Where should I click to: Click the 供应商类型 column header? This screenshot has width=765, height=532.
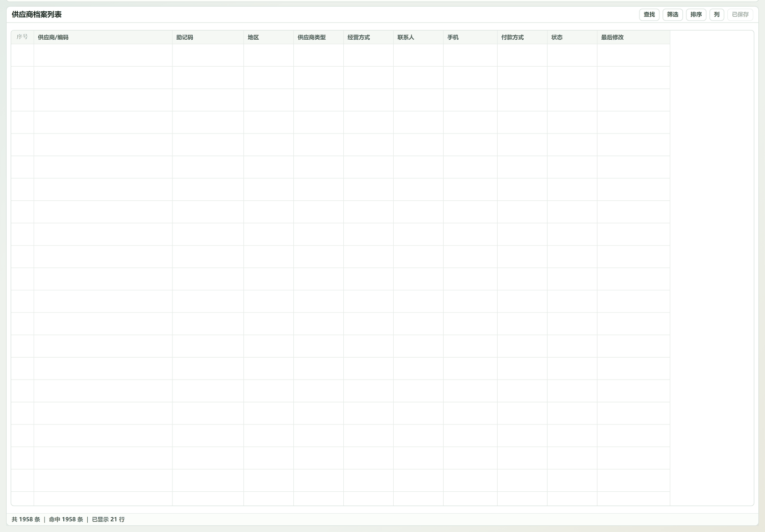[x=319, y=37]
